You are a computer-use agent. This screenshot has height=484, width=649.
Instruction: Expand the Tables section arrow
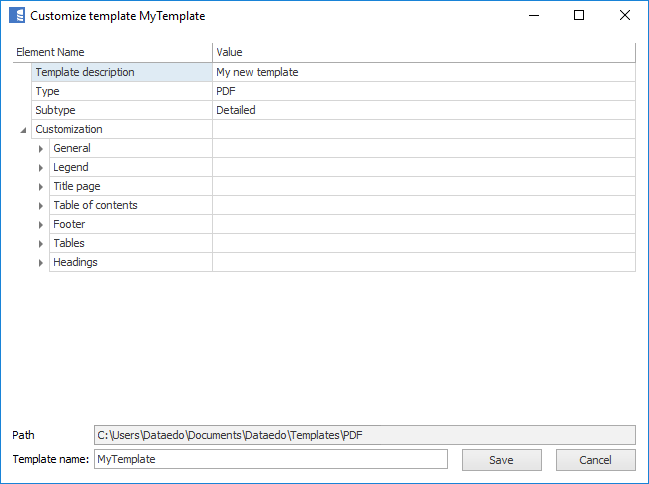(41, 244)
